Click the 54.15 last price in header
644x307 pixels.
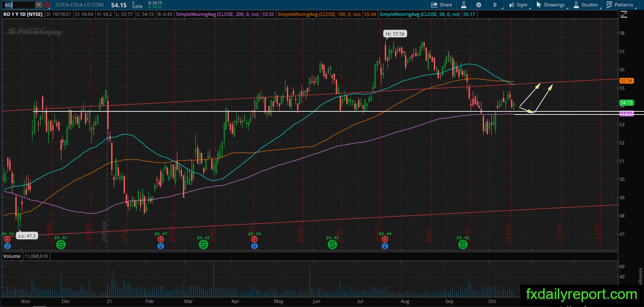click(x=119, y=5)
